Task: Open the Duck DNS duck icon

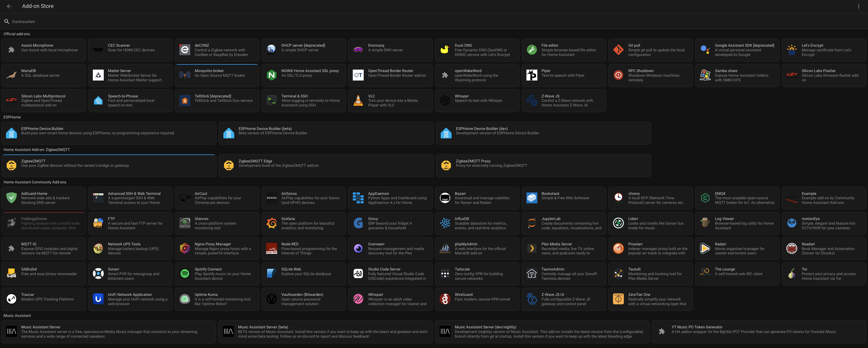Action: pos(445,50)
